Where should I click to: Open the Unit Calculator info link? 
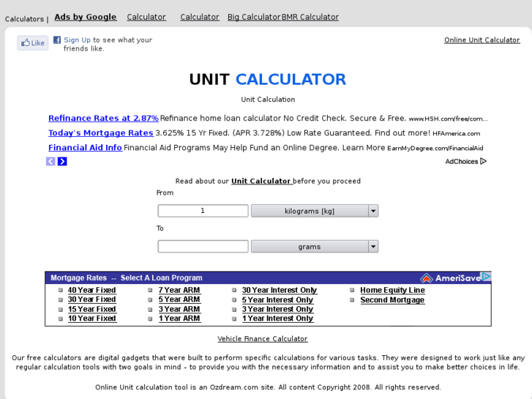261,181
